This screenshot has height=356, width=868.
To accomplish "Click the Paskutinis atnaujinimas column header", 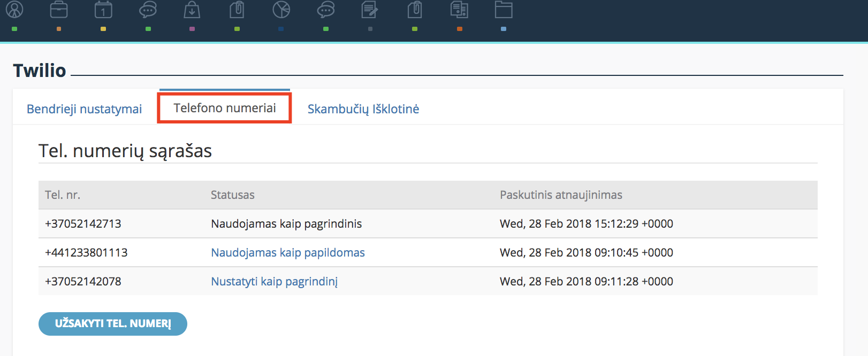I will [x=561, y=195].
